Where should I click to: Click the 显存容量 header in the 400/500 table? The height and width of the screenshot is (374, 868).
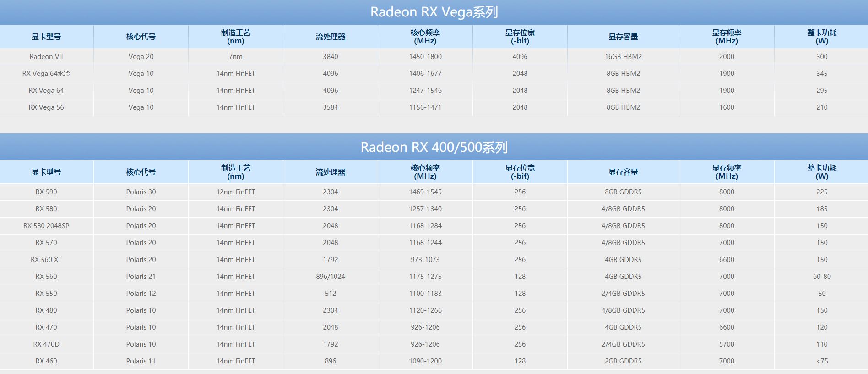pyautogui.click(x=623, y=172)
